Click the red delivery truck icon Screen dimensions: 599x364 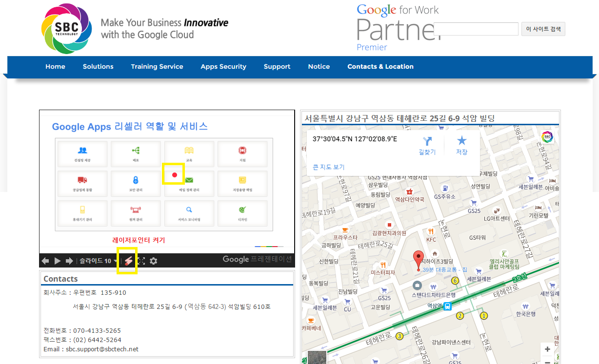[82, 180]
